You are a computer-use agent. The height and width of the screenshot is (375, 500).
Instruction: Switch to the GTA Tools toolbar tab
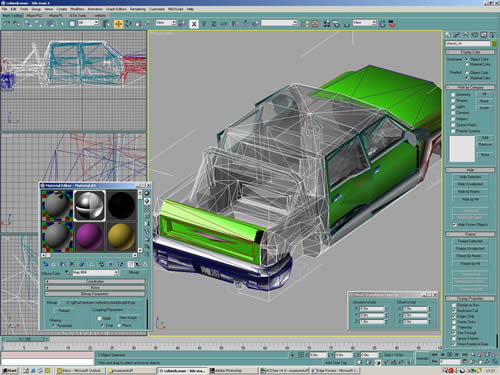78,15
